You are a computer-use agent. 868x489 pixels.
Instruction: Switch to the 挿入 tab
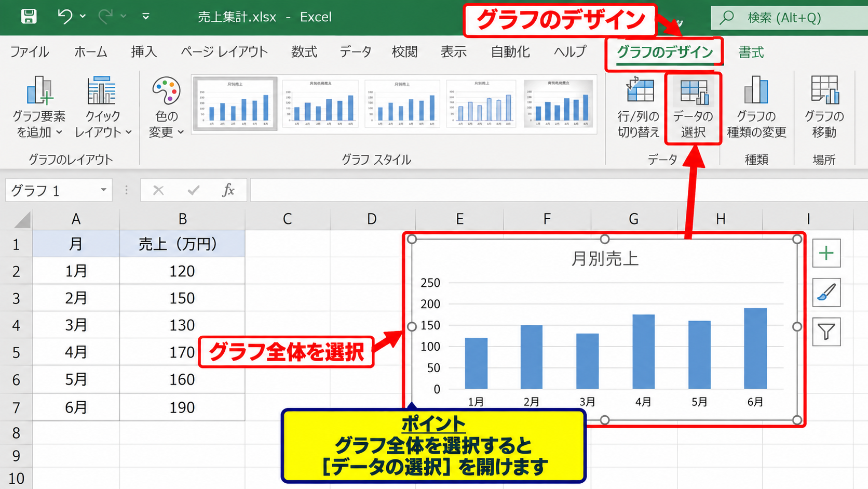(144, 52)
